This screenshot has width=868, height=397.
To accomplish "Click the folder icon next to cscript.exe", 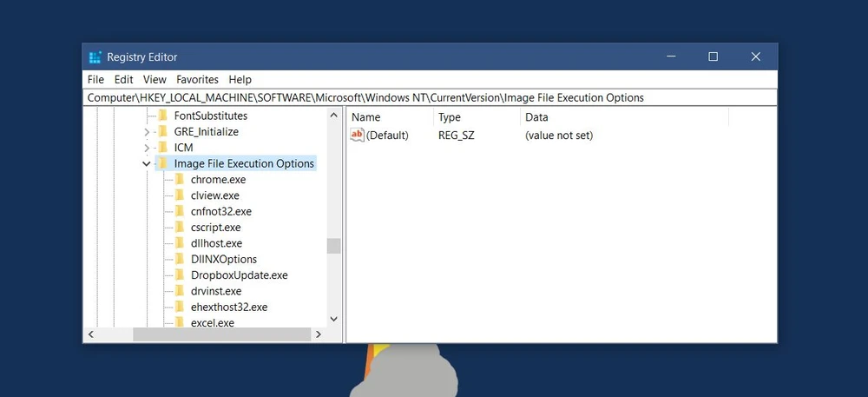I will pyautogui.click(x=180, y=228).
